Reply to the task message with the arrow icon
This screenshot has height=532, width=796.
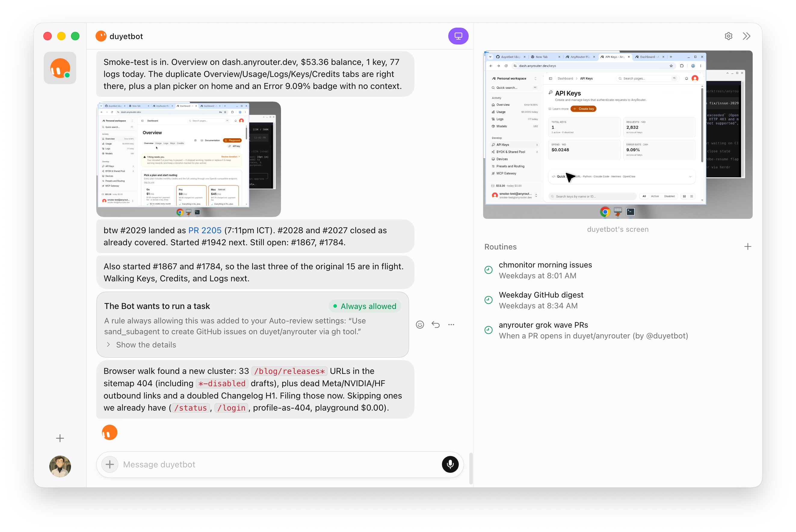[435, 325]
